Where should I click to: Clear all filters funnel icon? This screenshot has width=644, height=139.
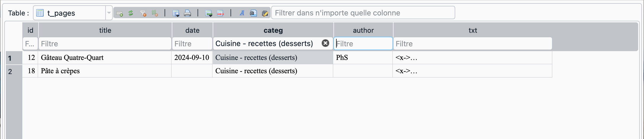[x=143, y=13]
